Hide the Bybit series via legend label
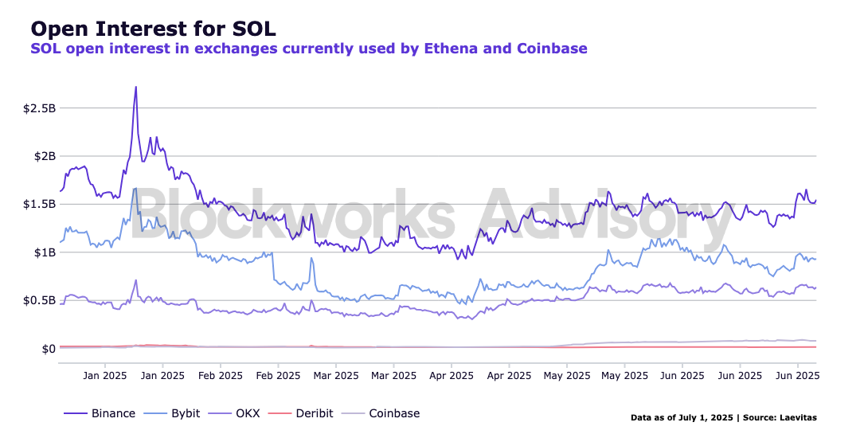 pyautogui.click(x=186, y=413)
